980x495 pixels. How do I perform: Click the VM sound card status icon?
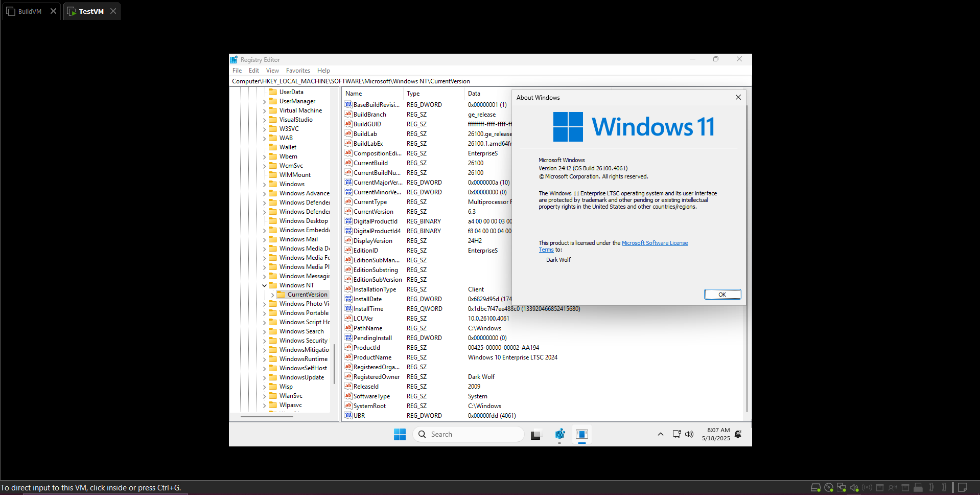(854, 487)
